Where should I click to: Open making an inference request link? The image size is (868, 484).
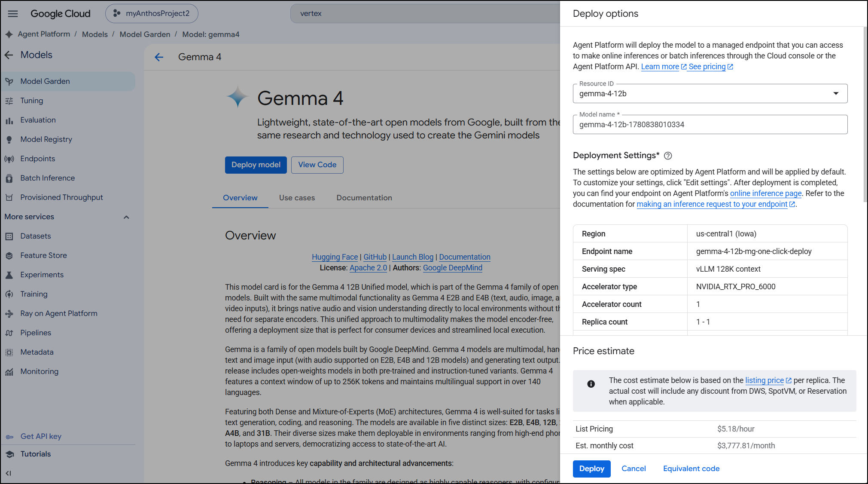pos(716,204)
